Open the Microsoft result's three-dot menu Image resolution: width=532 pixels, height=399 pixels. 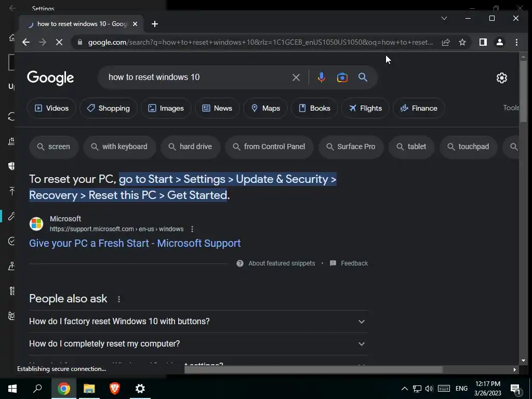(x=192, y=229)
